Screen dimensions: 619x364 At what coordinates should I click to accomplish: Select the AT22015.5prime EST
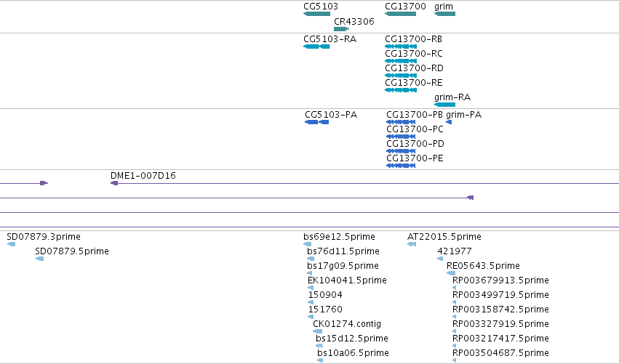(412, 244)
